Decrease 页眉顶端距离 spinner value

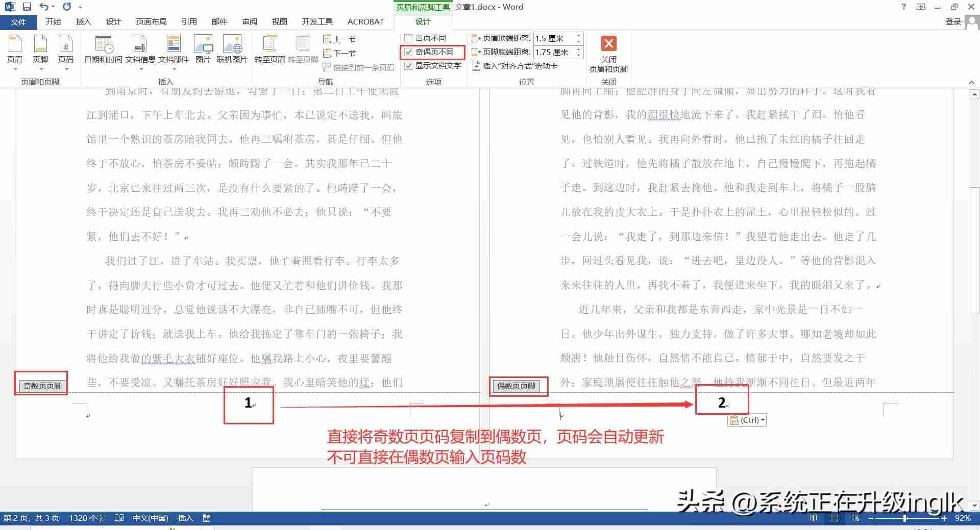coord(578,41)
